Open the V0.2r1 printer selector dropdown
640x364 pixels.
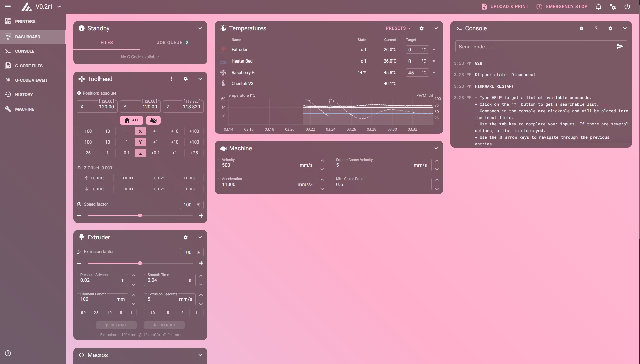[x=47, y=6]
